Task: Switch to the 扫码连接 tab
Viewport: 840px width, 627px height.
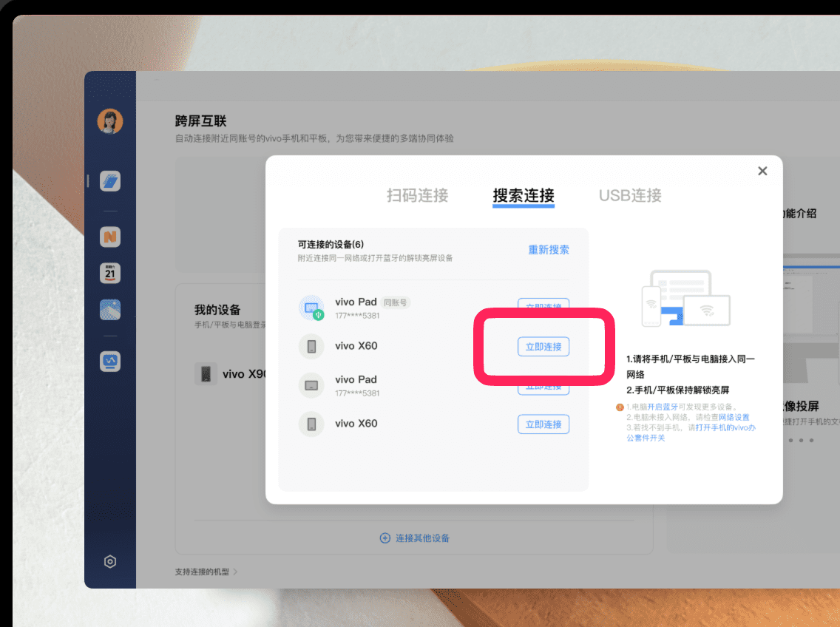Action: [416, 195]
